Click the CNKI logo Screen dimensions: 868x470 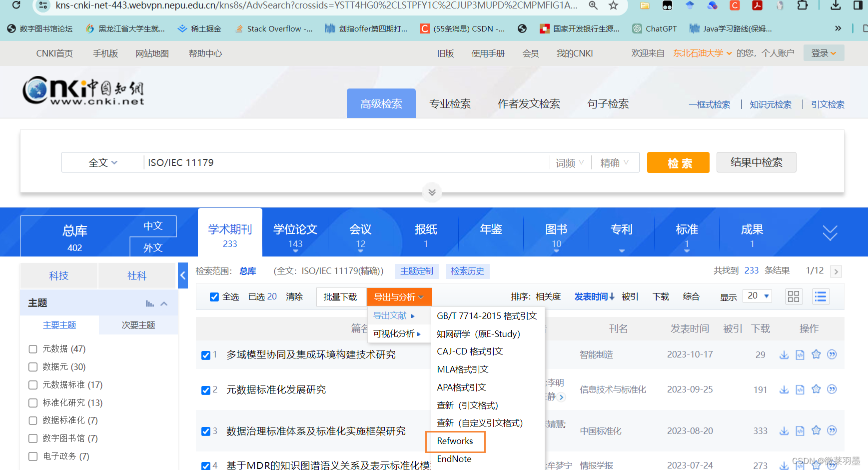[x=83, y=90]
